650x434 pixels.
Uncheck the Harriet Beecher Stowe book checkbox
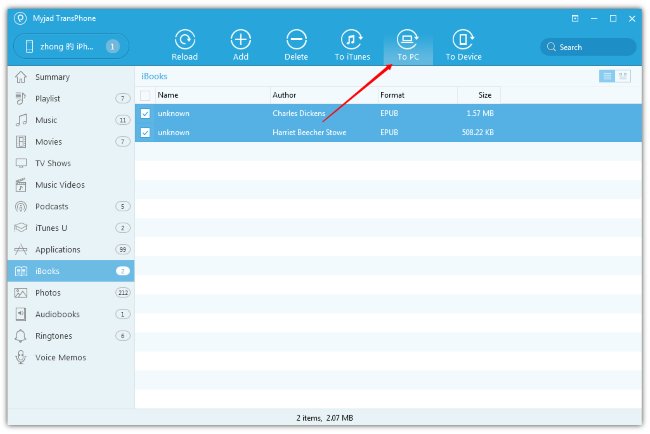(x=146, y=132)
